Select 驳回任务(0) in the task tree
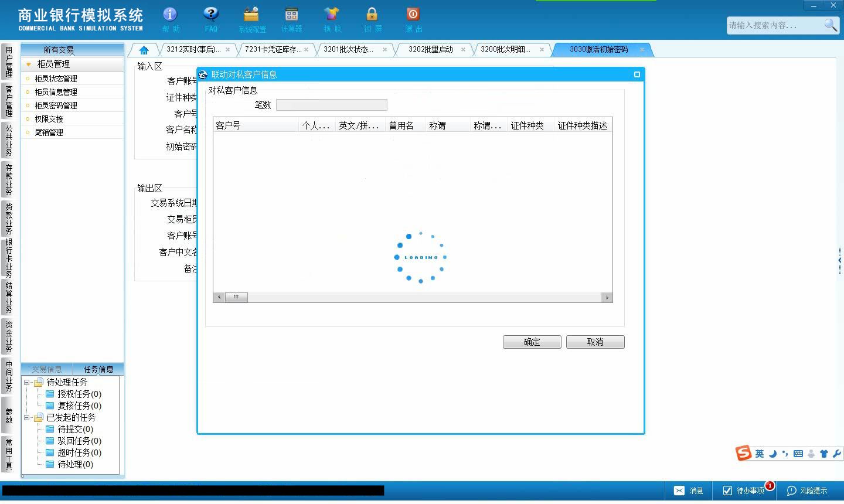 (79, 441)
